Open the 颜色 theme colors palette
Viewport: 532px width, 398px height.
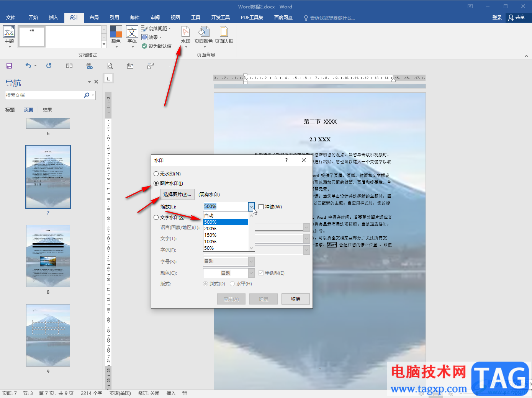[x=116, y=36]
